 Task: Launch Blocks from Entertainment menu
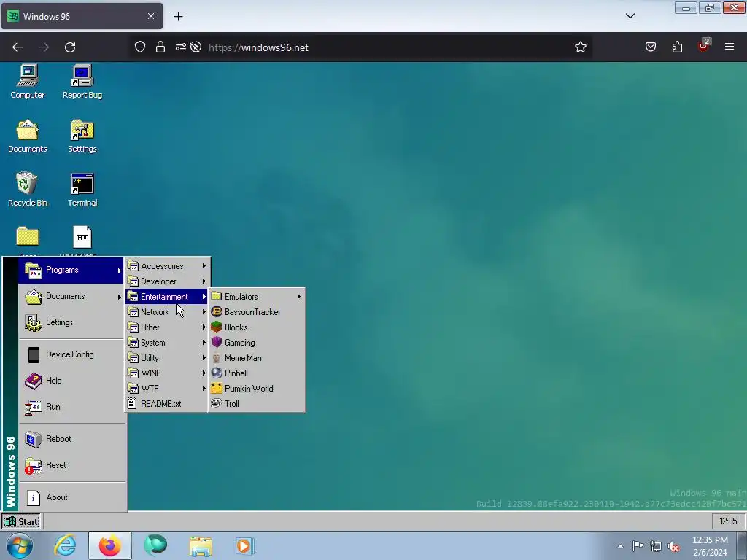click(x=257, y=327)
